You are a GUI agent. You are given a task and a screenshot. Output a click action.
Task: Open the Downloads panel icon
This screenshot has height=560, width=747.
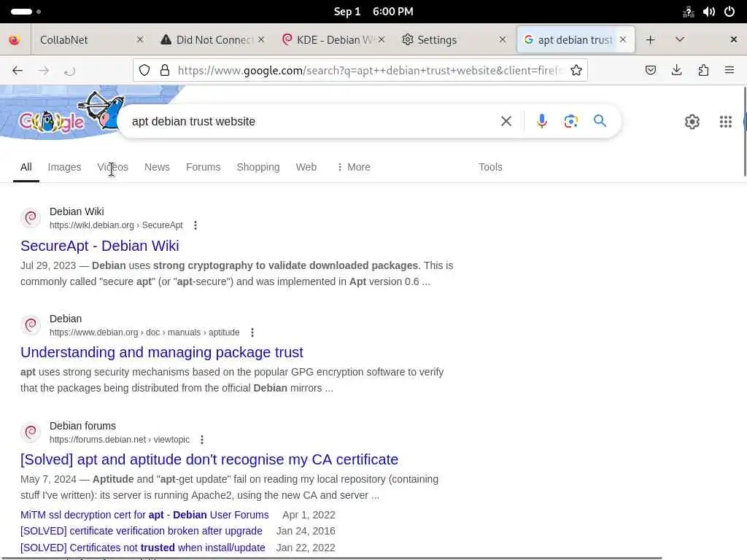click(x=676, y=71)
